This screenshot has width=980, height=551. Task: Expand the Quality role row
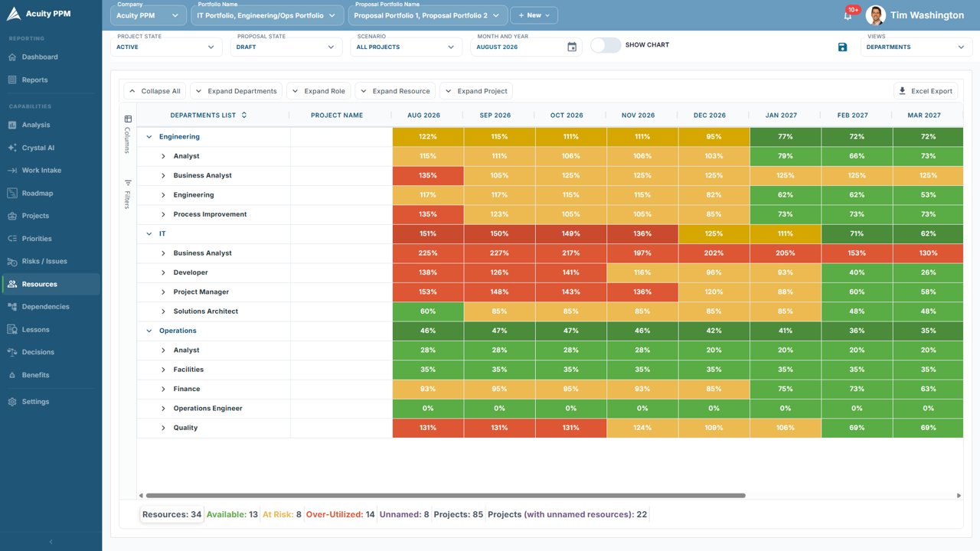(164, 428)
